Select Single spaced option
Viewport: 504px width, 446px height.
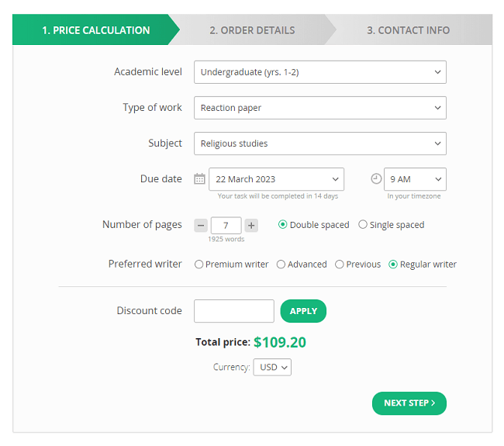click(363, 225)
